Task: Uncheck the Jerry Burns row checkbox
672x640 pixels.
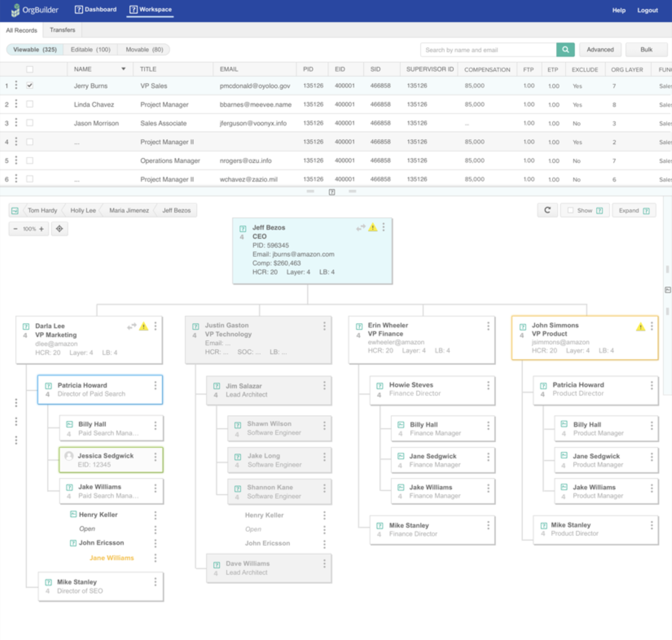Action: 30,85
